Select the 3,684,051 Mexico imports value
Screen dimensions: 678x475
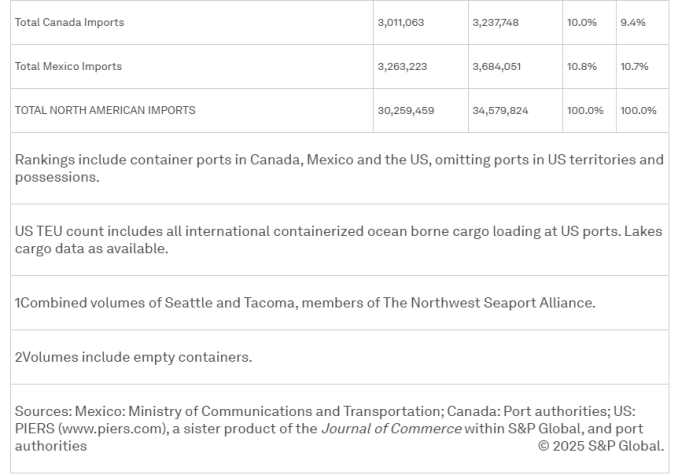coord(496,67)
